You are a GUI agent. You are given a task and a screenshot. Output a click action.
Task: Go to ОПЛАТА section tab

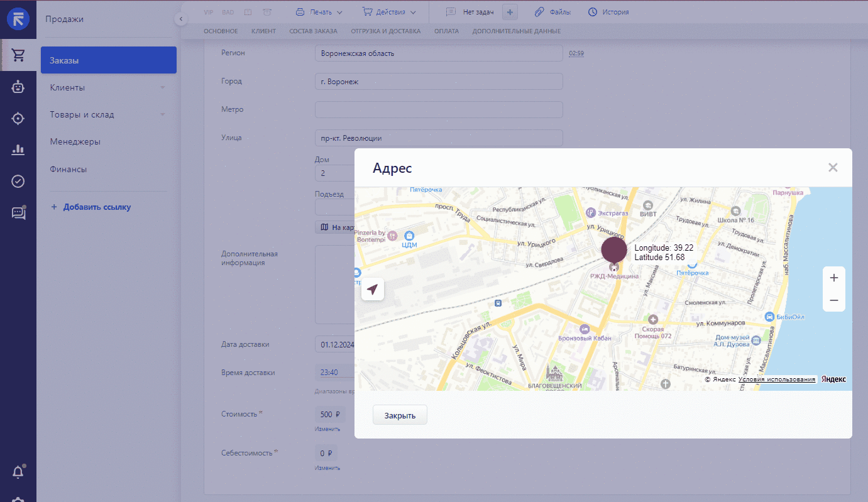click(x=446, y=31)
